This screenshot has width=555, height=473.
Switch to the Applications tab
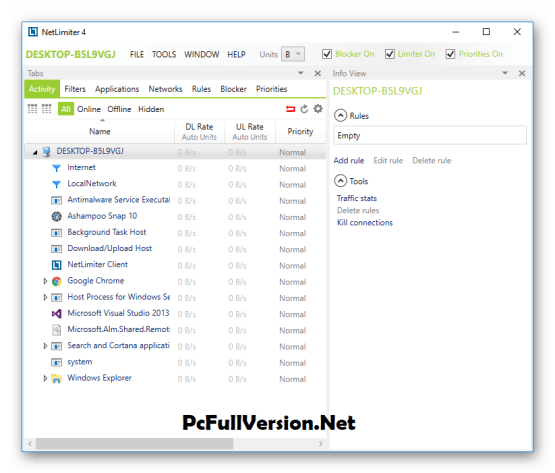pos(117,89)
